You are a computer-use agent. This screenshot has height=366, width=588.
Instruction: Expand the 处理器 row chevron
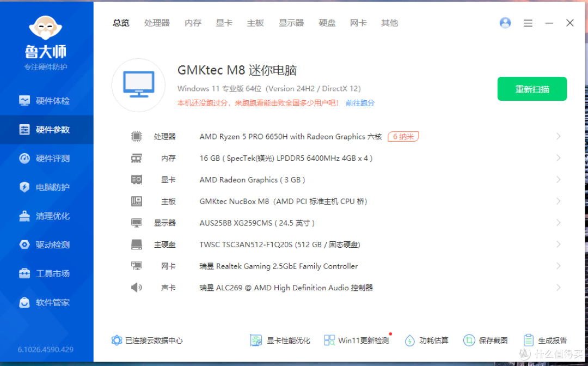[559, 137]
